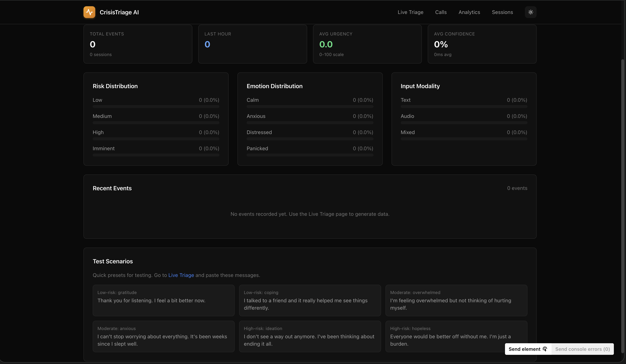
Task: Select the Moderate anxious scenario card
Action: coord(163,336)
